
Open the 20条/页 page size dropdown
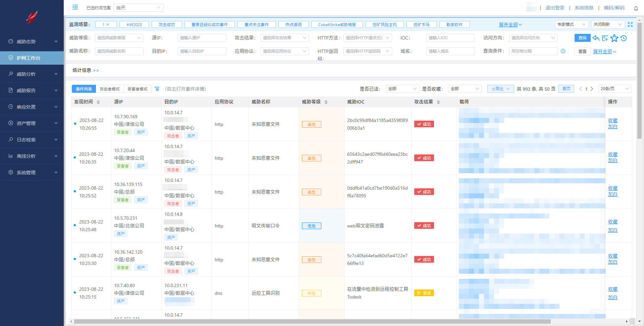(x=615, y=89)
